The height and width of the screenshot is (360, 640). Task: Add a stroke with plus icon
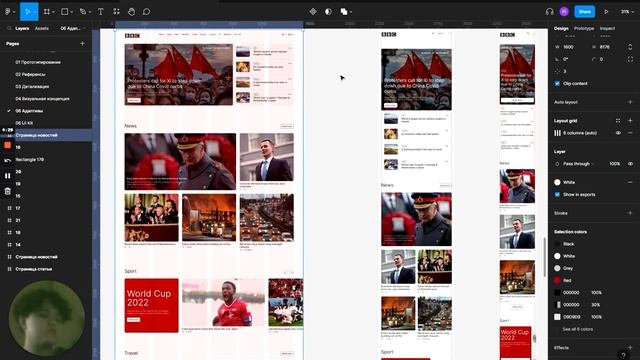click(630, 213)
